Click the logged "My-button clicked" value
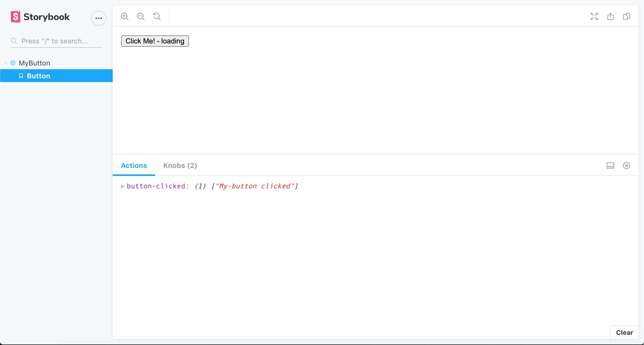Screen dimensions: 644x345 (255, 186)
